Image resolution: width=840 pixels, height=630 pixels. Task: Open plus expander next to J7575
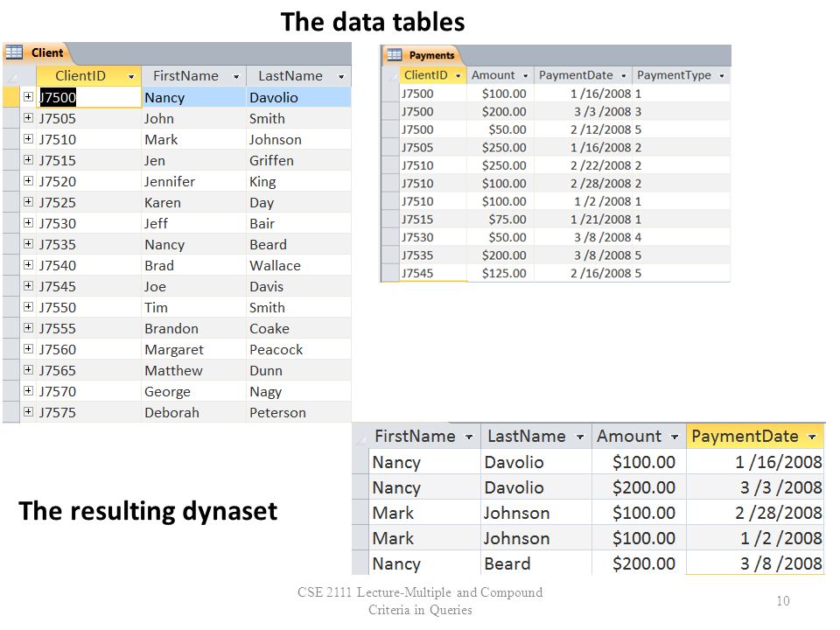click(x=28, y=412)
